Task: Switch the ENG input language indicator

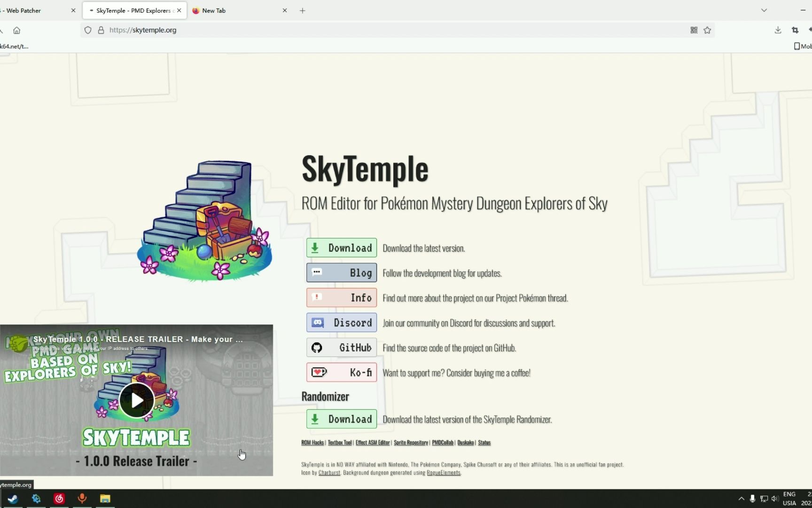Action: [789, 499]
